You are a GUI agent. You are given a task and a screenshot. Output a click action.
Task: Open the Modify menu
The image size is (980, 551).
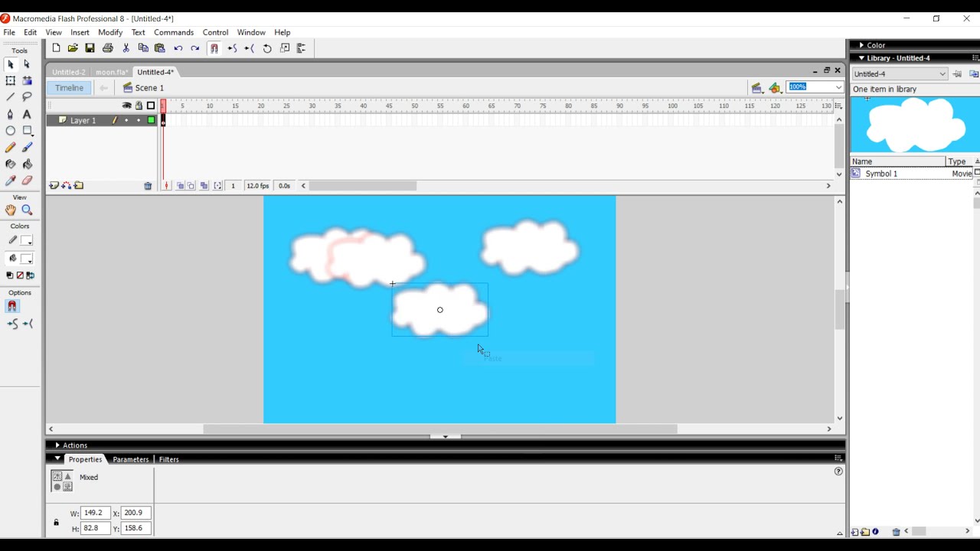click(x=110, y=33)
